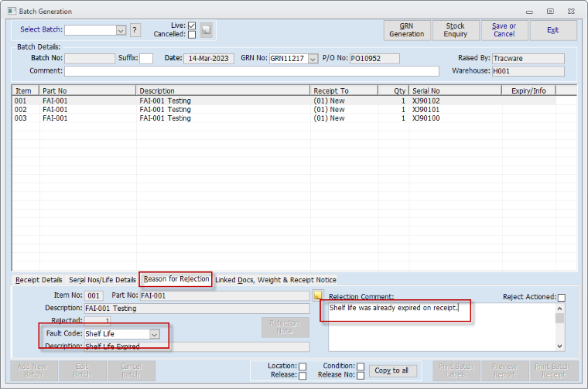Click the Copy to all button
Image resolution: width=588 pixels, height=389 pixels.
click(391, 370)
